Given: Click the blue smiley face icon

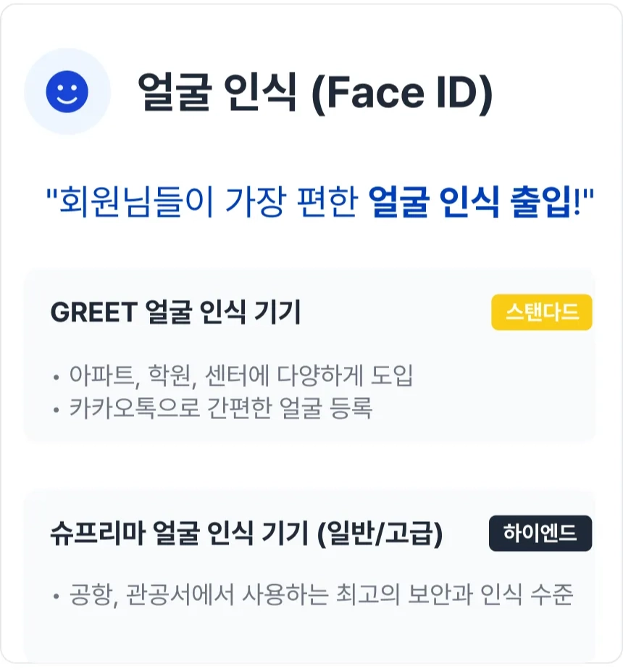Looking at the screenshot, I should pos(67,91).
